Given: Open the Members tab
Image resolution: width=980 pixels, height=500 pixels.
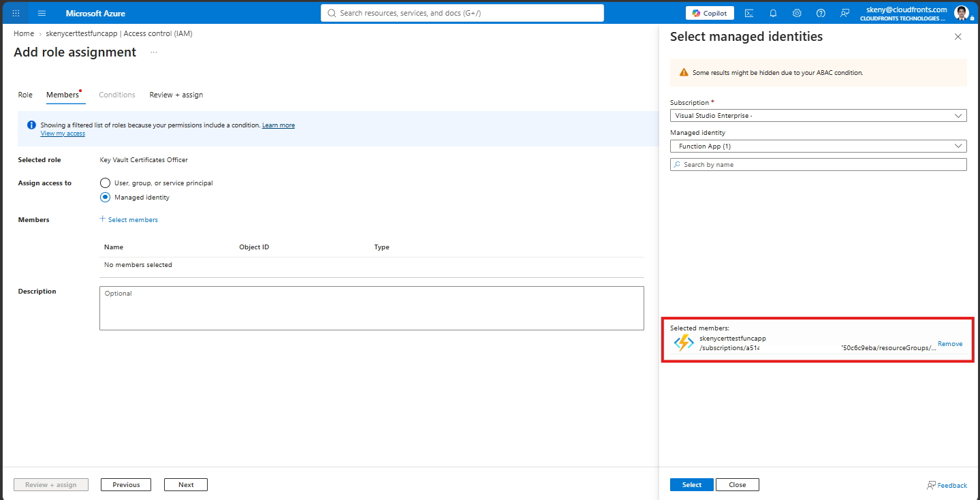Looking at the screenshot, I should [63, 95].
